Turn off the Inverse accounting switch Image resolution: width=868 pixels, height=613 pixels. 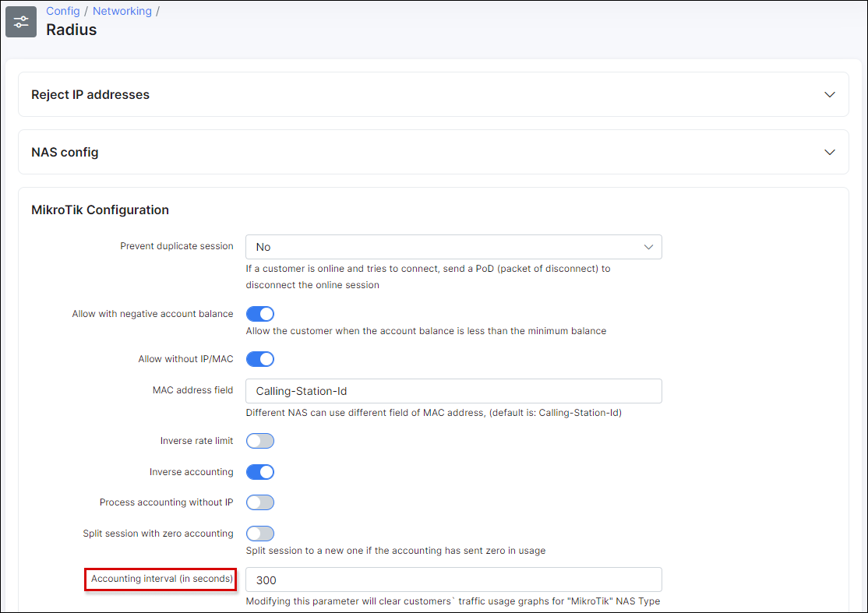coord(260,472)
